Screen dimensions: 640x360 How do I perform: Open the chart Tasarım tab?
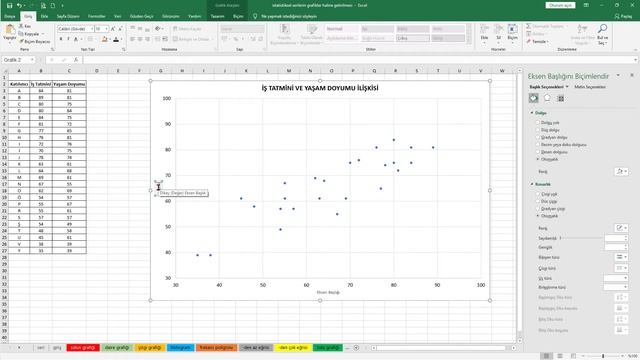tap(217, 16)
